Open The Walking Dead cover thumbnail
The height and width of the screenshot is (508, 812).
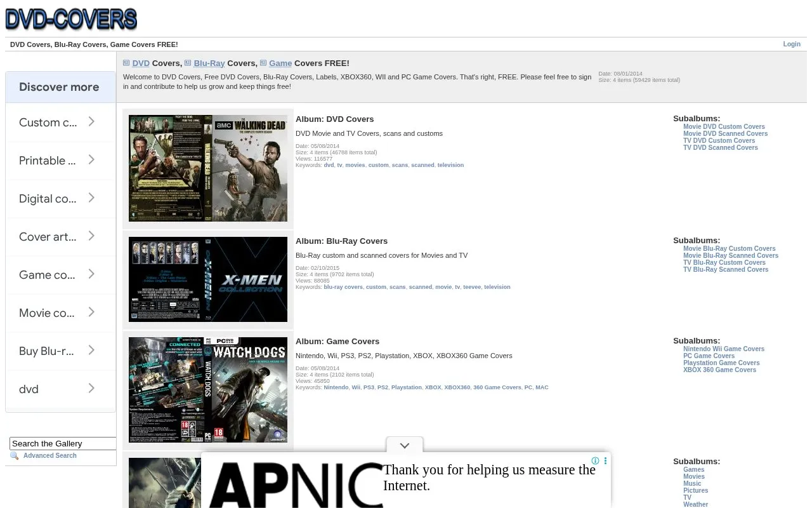point(208,168)
